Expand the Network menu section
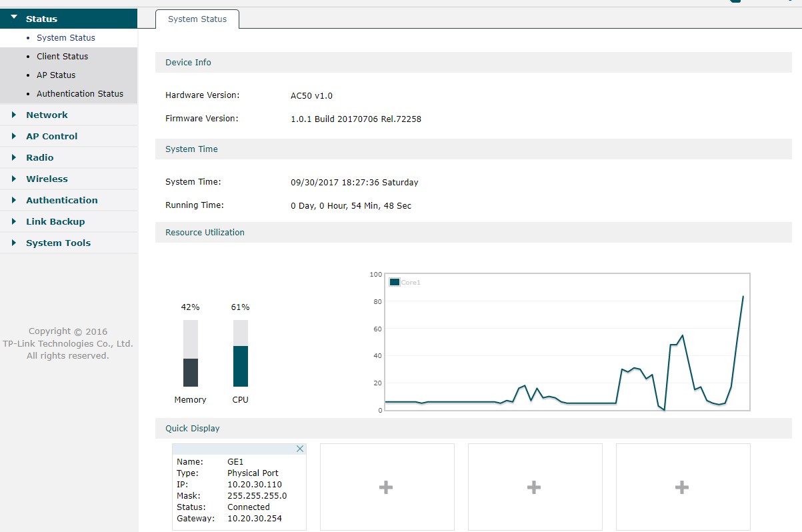This screenshot has width=802, height=532. [47, 115]
